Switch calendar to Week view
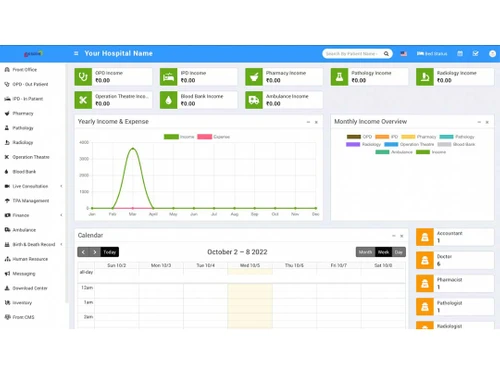Screen dimensions: 500x375 [384, 252]
